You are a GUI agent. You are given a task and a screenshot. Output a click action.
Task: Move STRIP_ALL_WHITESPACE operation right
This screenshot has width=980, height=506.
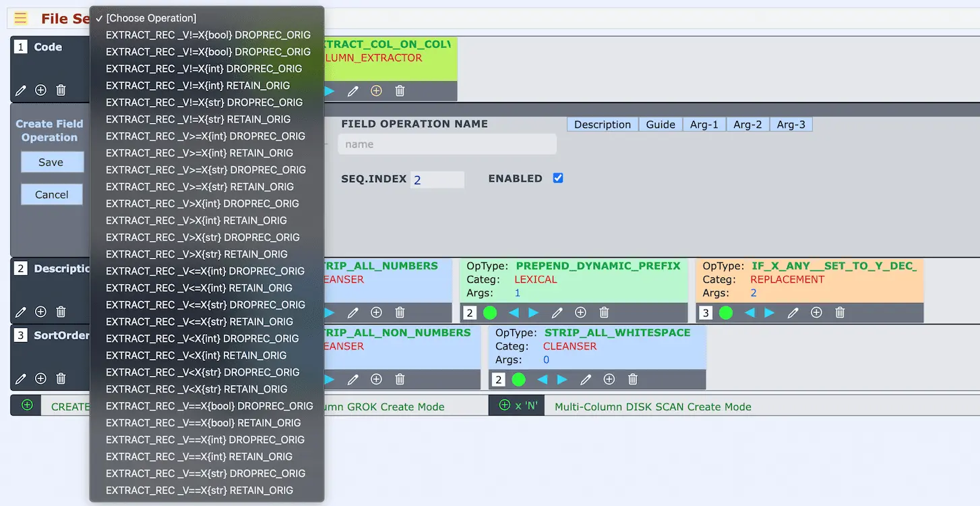click(x=562, y=379)
